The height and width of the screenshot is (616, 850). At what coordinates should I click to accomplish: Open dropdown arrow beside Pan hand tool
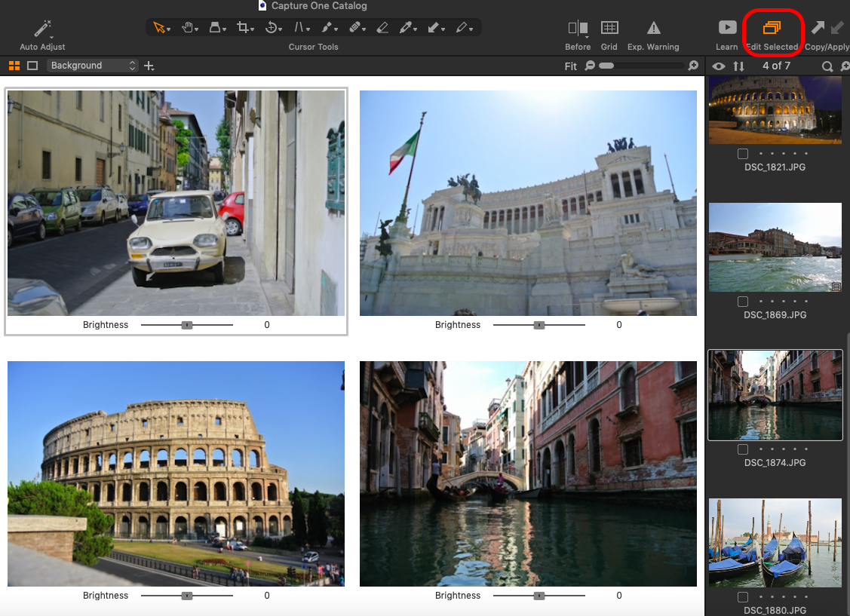pos(196,29)
